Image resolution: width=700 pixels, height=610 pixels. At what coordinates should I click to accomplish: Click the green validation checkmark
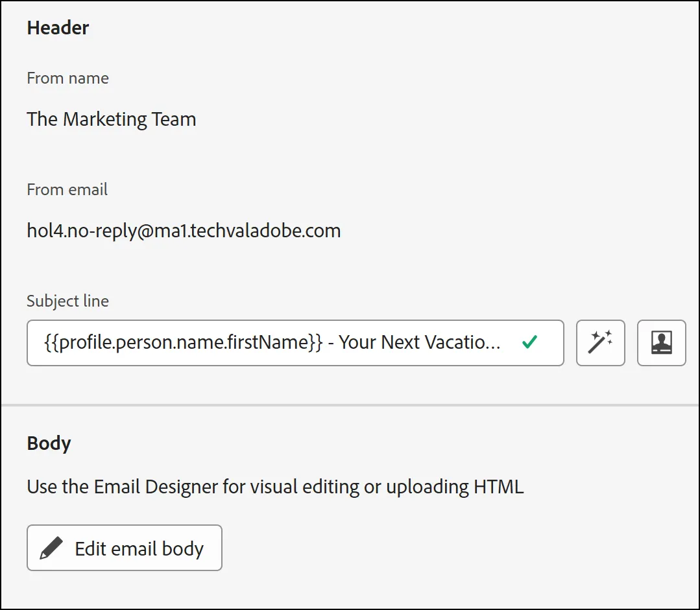point(529,342)
